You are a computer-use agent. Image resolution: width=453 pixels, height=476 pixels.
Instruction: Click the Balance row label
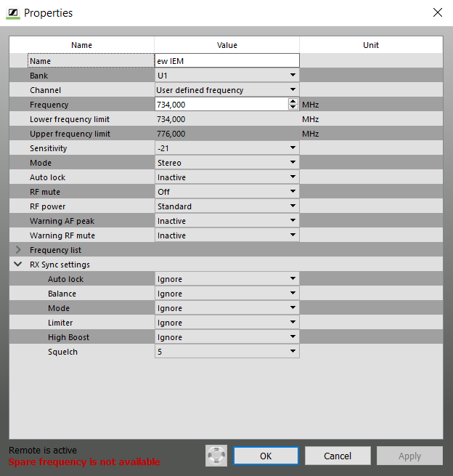click(x=62, y=294)
